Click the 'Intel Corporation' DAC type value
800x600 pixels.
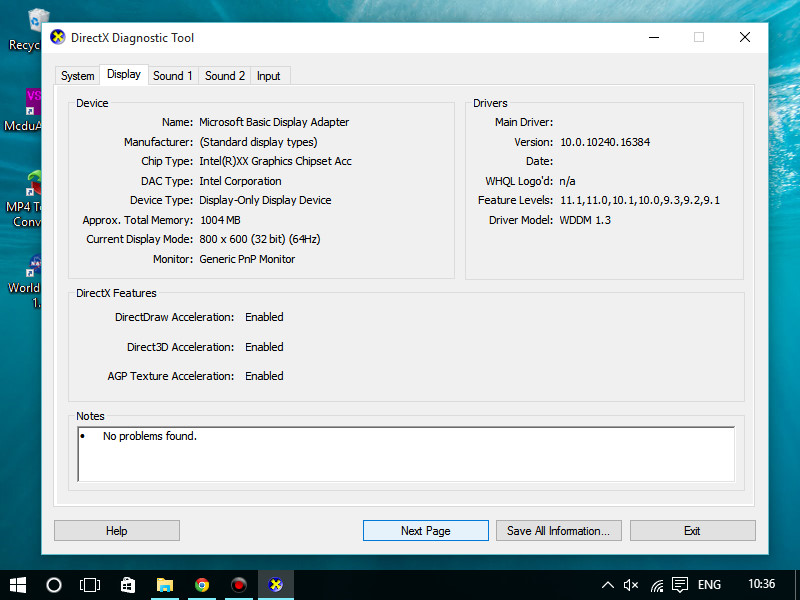240,181
